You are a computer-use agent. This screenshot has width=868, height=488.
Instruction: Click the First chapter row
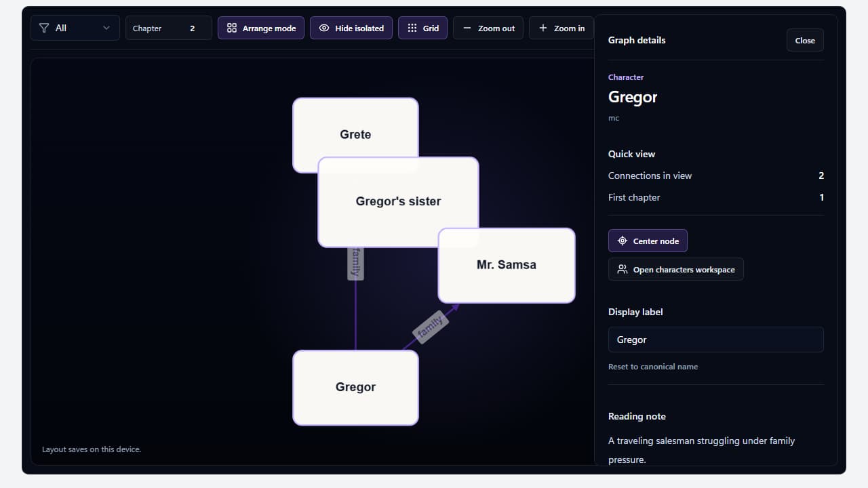[715, 197]
